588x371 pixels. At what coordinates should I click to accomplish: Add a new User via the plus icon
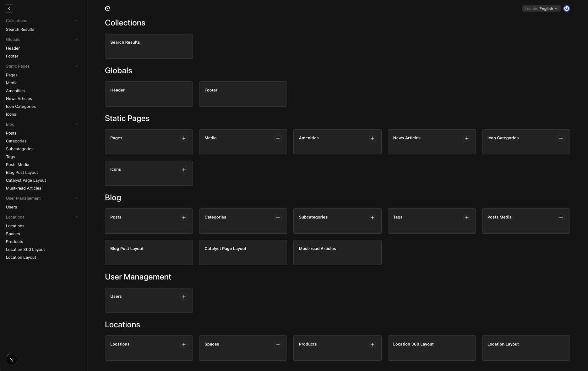184,297
